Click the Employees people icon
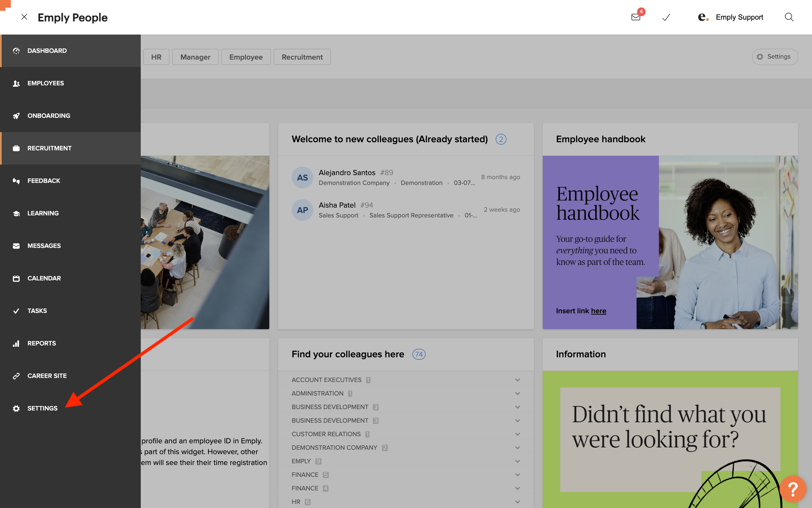This screenshot has height=508, width=812. [16, 83]
